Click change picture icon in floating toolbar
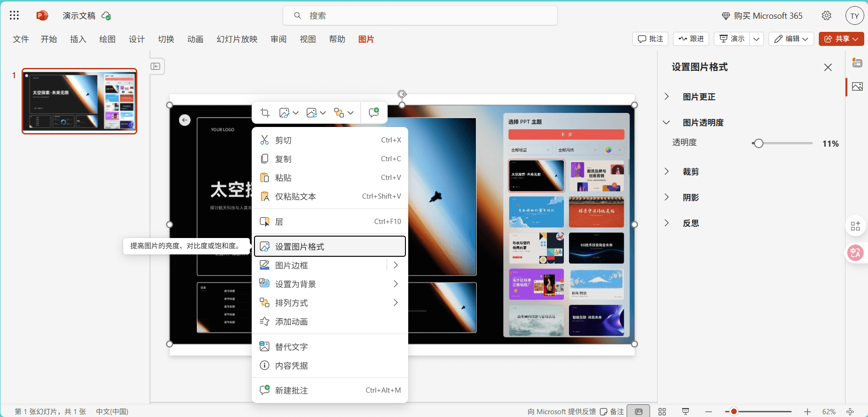Screen dimensions: 868x417 coord(312,112)
